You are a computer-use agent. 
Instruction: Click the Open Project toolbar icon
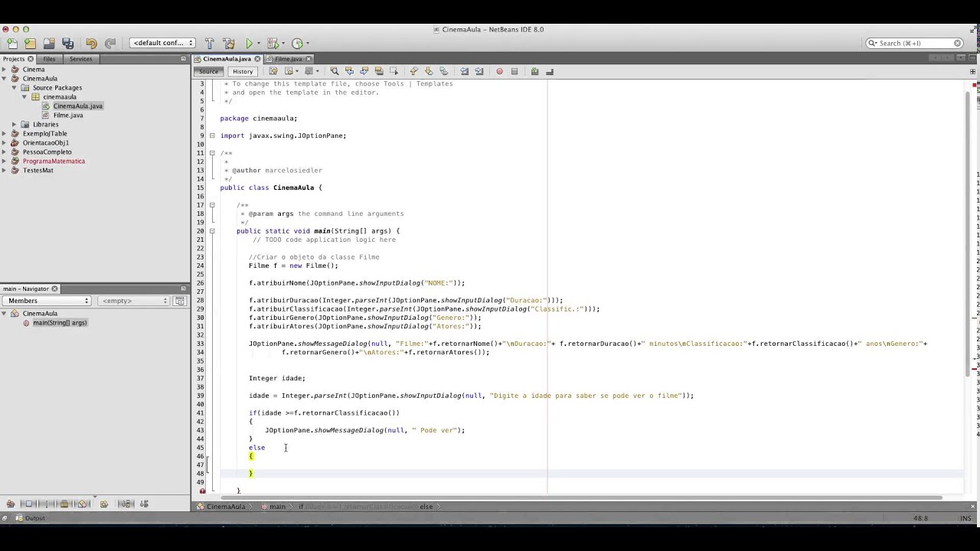pyautogui.click(x=48, y=43)
